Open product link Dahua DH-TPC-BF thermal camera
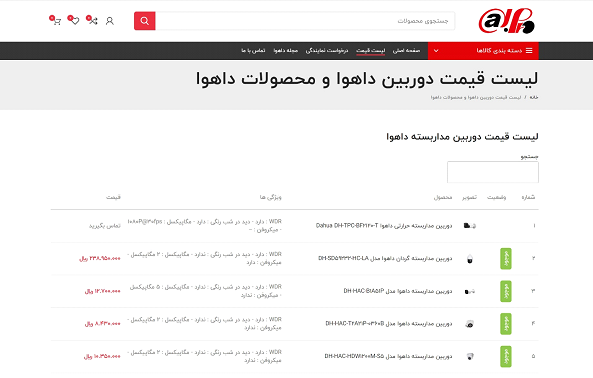The height and width of the screenshot is (378, 593). pos(384,226)
